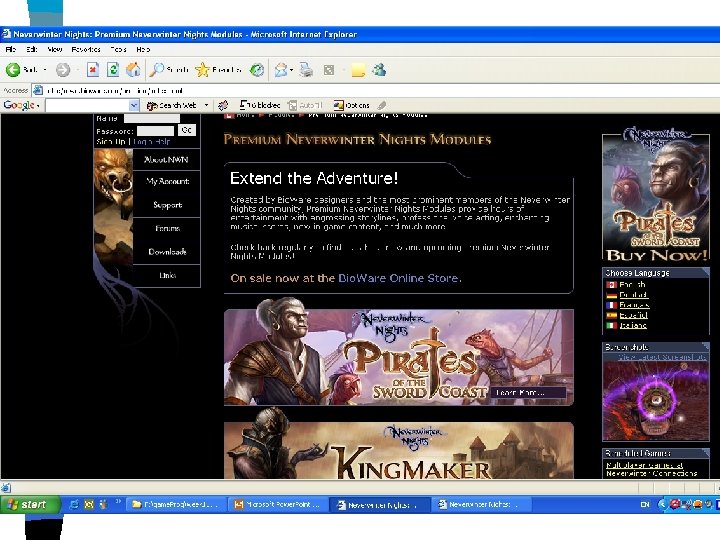This screenshot has height=540, width=720.
Task: Open the Edit menu
Action: click(x=32, y=49)
